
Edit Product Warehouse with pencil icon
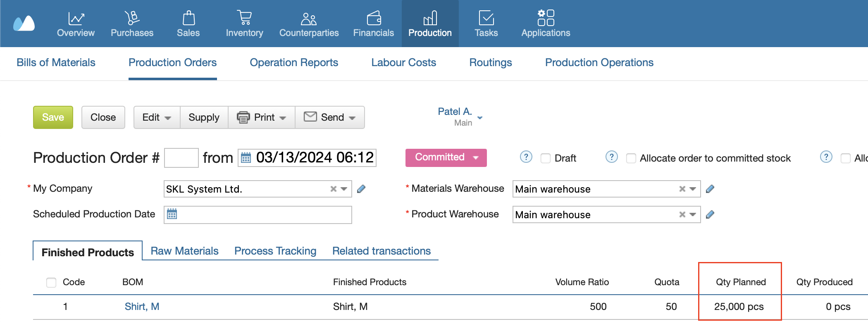710,214
